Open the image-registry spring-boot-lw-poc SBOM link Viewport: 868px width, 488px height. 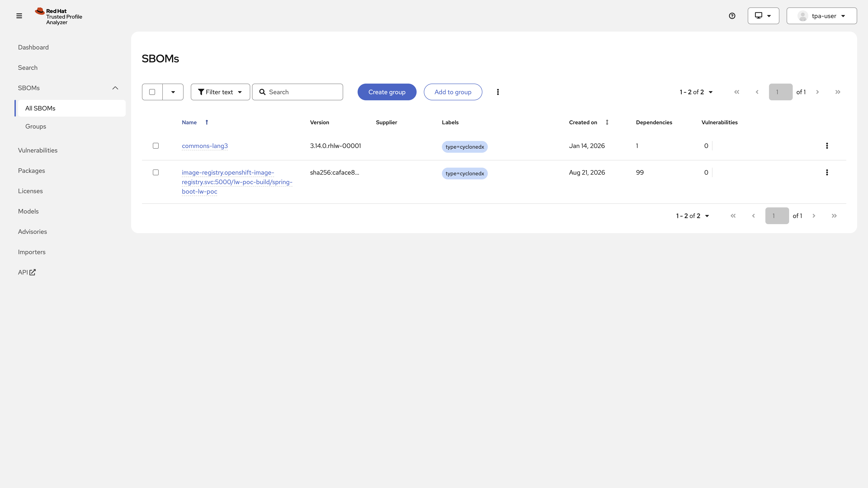tap(237, 182)
